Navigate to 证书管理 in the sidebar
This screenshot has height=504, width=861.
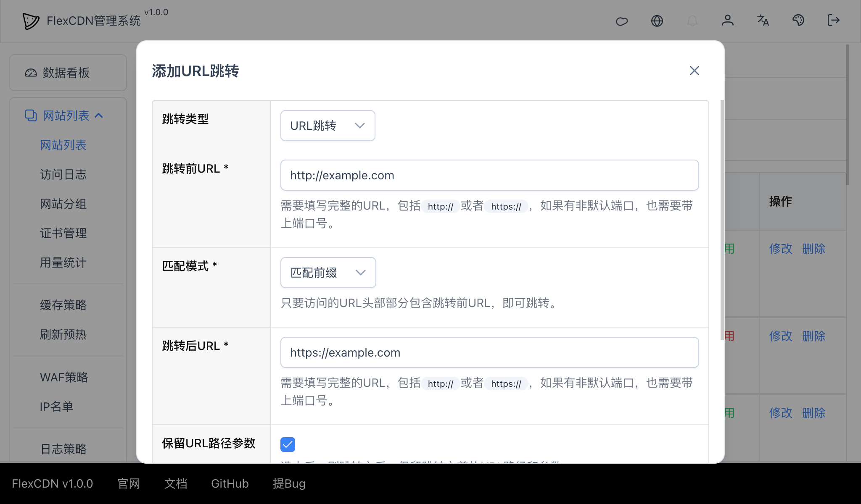click(x=63, y=234)
